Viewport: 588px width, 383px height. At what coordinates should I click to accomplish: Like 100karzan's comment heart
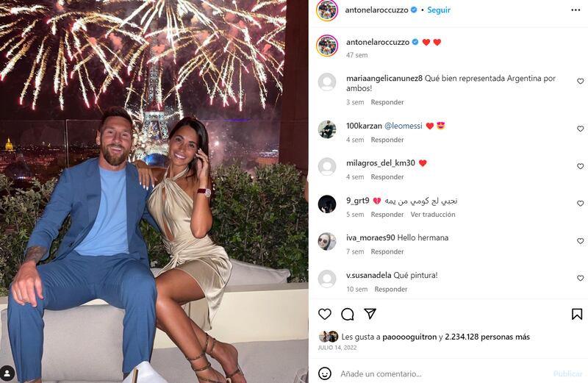point(580,129)
